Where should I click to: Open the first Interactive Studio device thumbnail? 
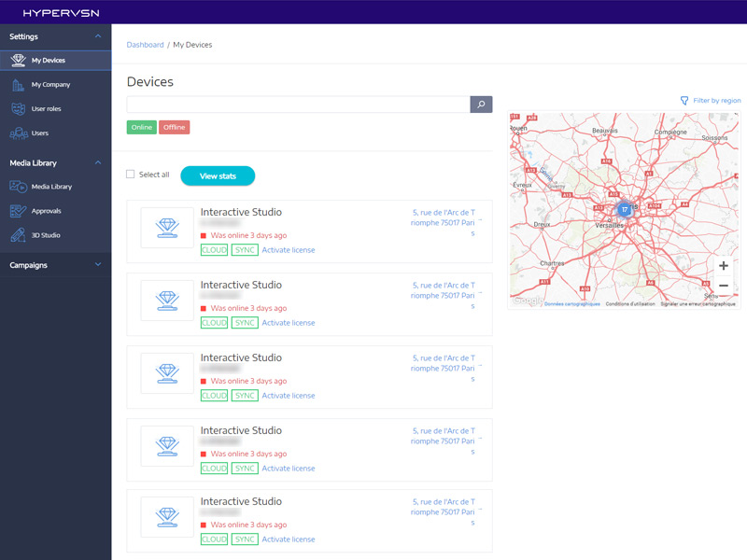167,228
